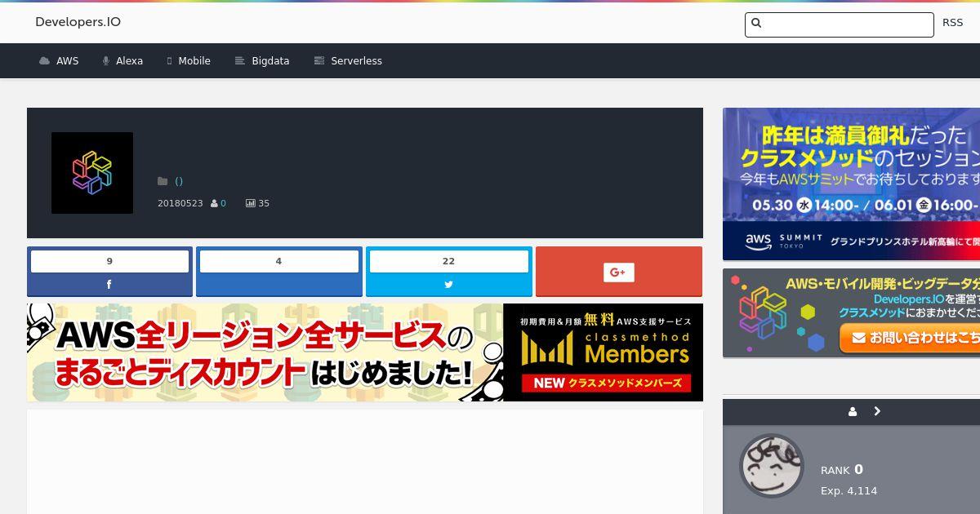Open the Serverless menu item

(348, 61)
